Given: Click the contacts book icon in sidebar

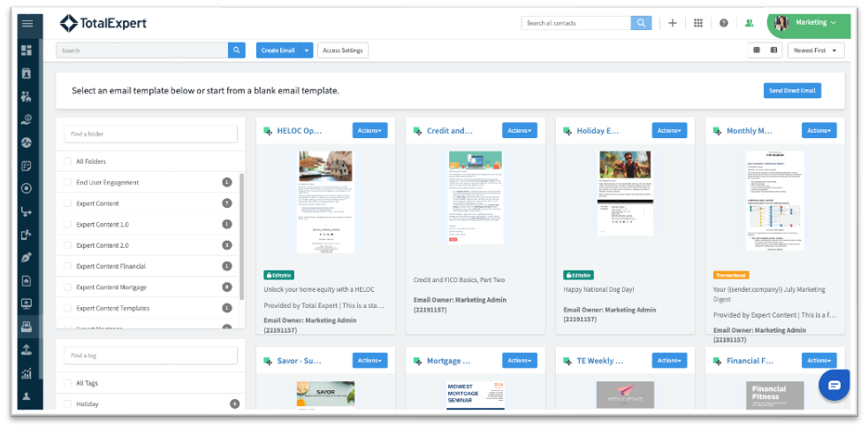Looking at the screenshot, I should (27, 73).
